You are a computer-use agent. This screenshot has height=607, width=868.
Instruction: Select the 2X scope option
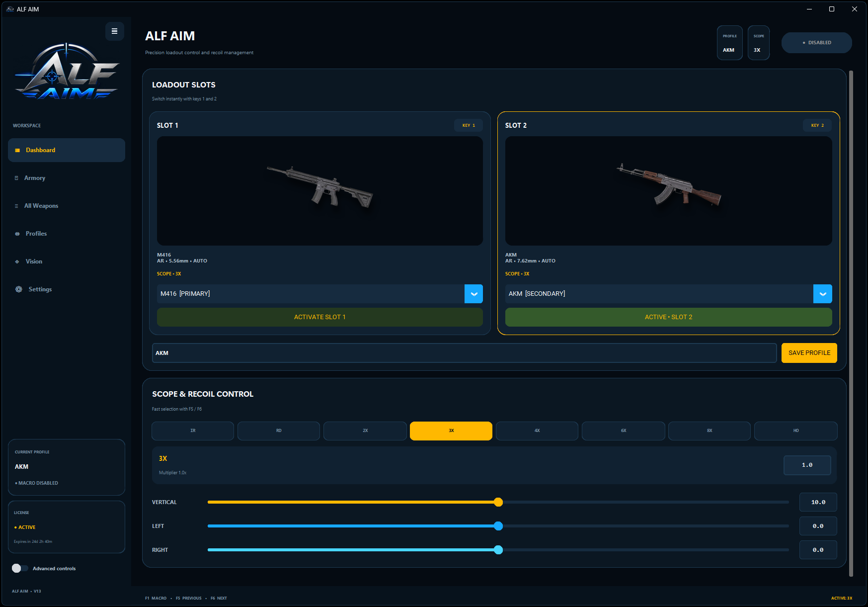pos(365,431)
